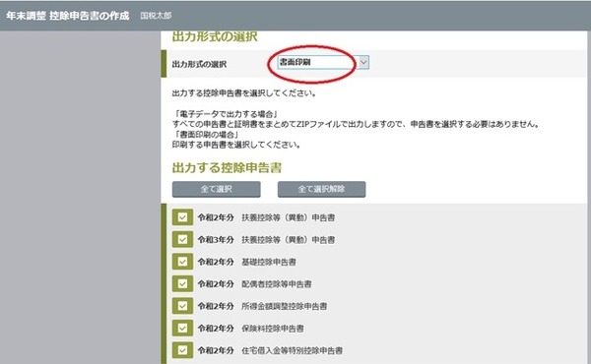Uncheck 令和2年分 扶養控除等（異動）申告書

coord(182,217)
